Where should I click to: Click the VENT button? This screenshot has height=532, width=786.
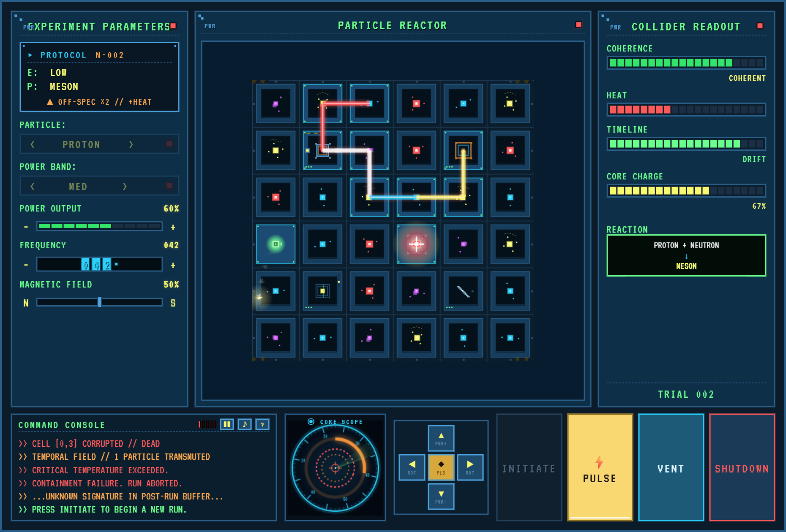tap(671, 467)
